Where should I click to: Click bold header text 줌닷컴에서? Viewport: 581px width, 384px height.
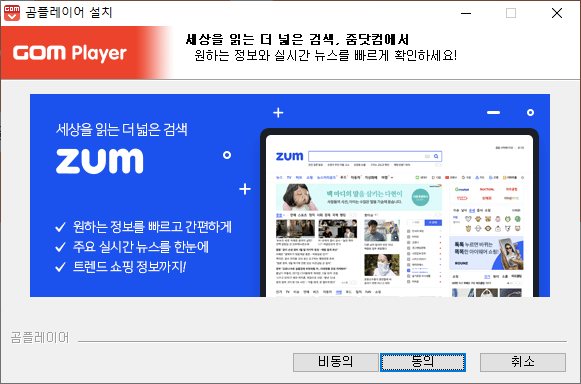click(377, 39)
